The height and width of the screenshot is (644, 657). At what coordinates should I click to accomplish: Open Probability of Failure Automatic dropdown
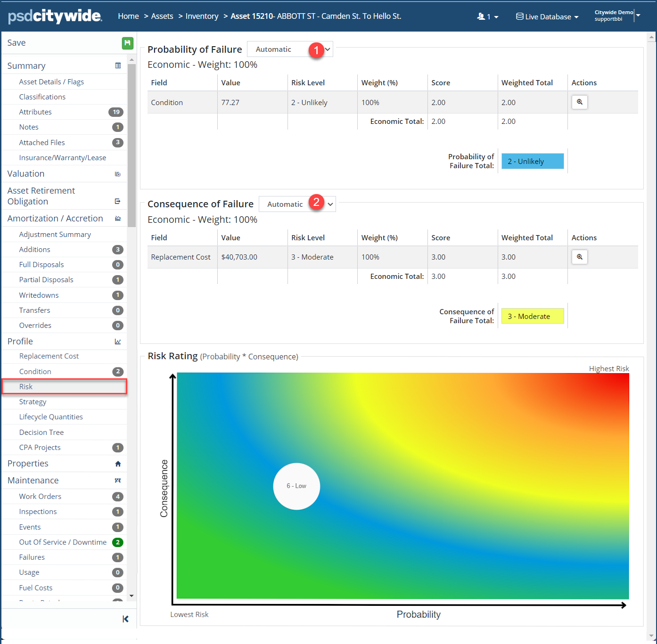click(289, 49)
